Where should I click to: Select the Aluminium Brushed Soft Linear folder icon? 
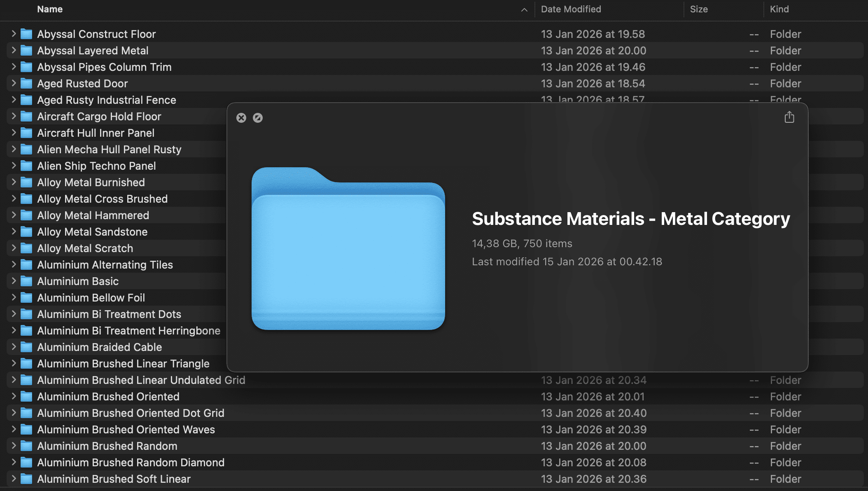[26, 479]
